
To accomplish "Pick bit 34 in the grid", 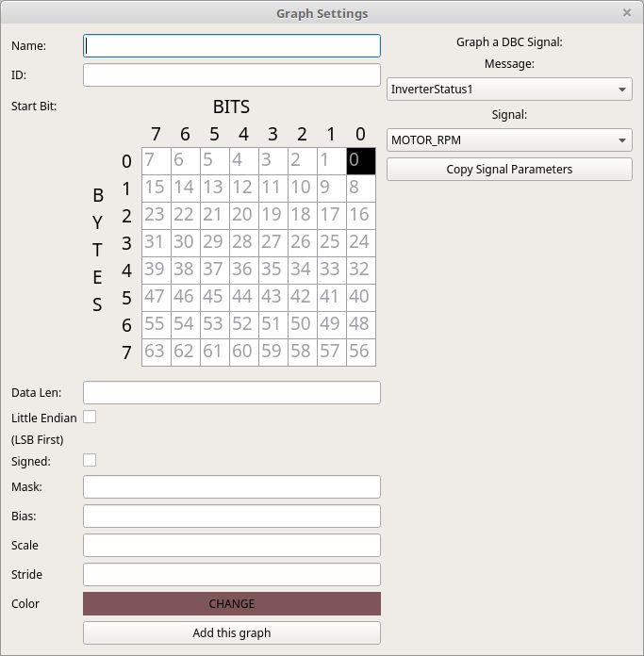I will coord(303,271).
